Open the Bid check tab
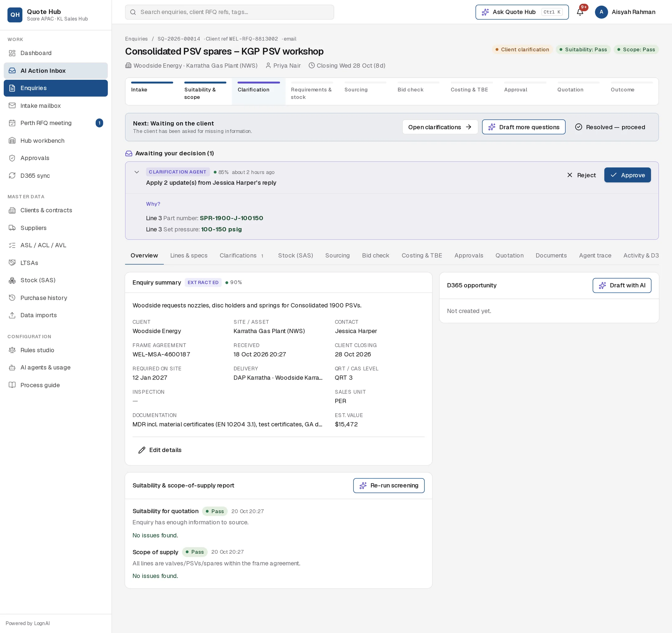This screenshot has height=633, width=672. tap(376, 256)
